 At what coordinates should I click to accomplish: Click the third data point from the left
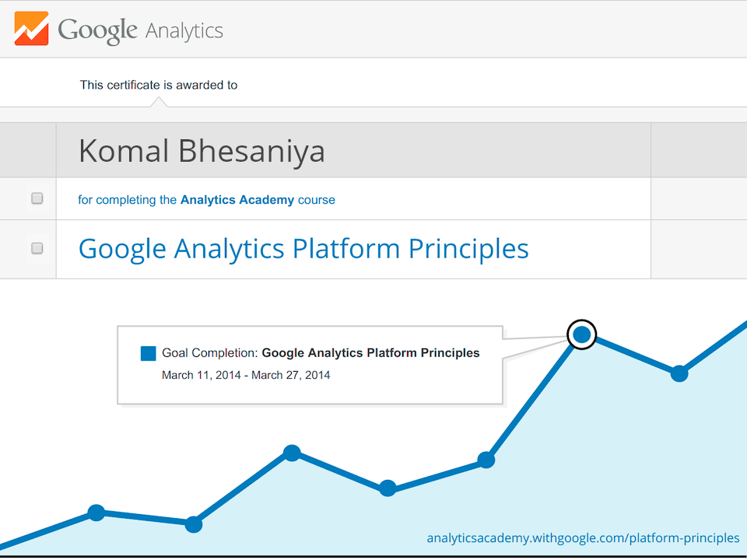click(x=292, y=453)
